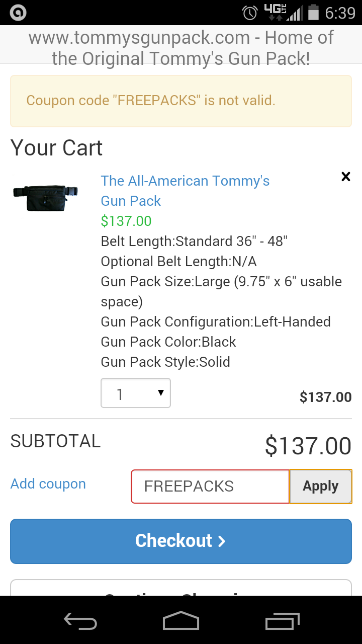The height and width of the screenshot is (644, 362).
Task: Tap the $137.00 subtotal amount
Action: (308, 446)
